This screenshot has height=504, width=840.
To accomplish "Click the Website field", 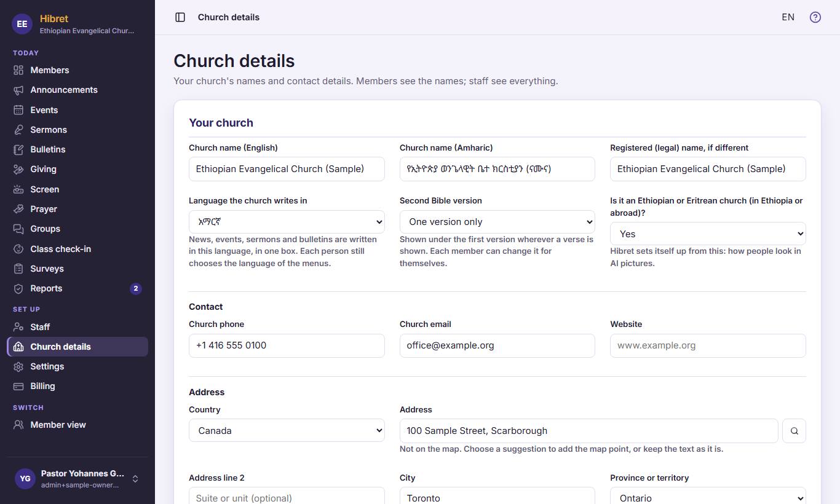I will click(x=708, y=345).
